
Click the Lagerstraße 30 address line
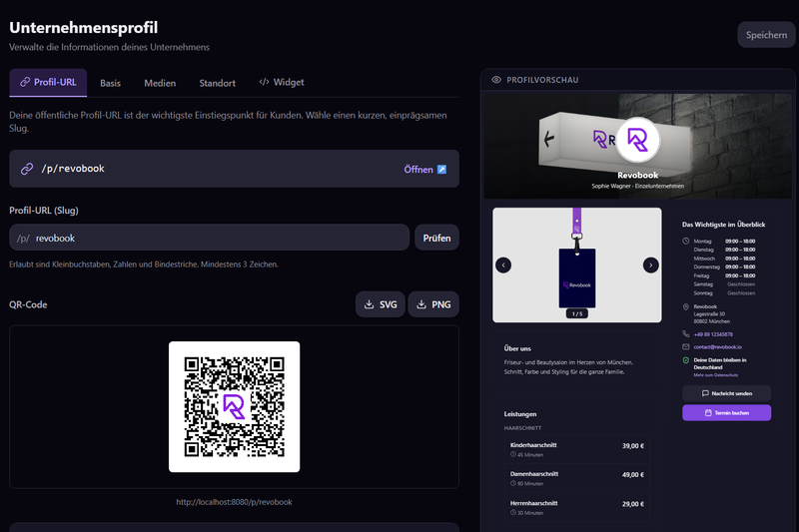709,314
